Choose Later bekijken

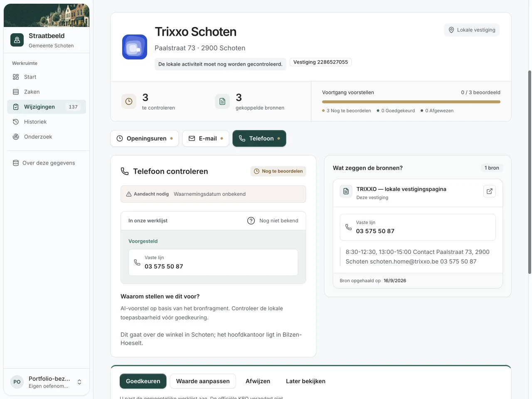pyautogui.click(x=305, y=381)
